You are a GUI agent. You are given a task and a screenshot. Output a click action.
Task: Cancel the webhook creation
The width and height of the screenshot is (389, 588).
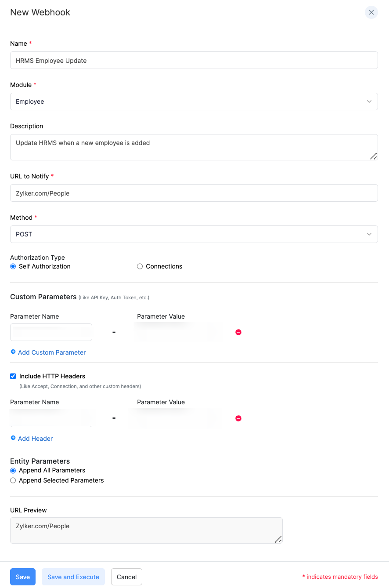pos(126,577)
